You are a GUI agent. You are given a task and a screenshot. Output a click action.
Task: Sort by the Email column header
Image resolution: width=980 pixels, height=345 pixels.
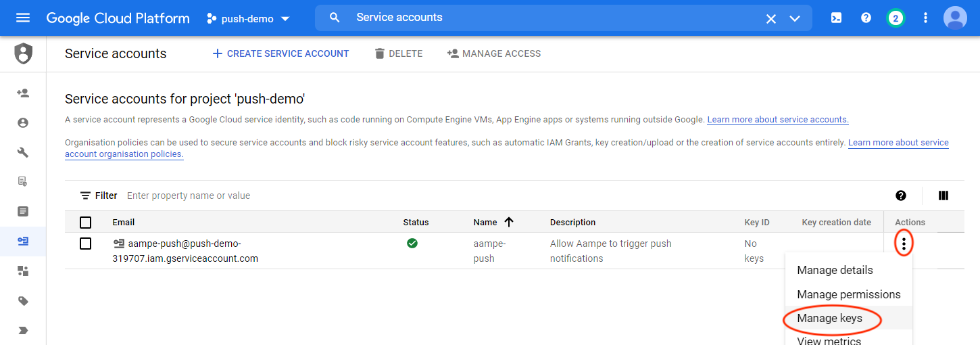pyautogui.click(x=124, y=222)
